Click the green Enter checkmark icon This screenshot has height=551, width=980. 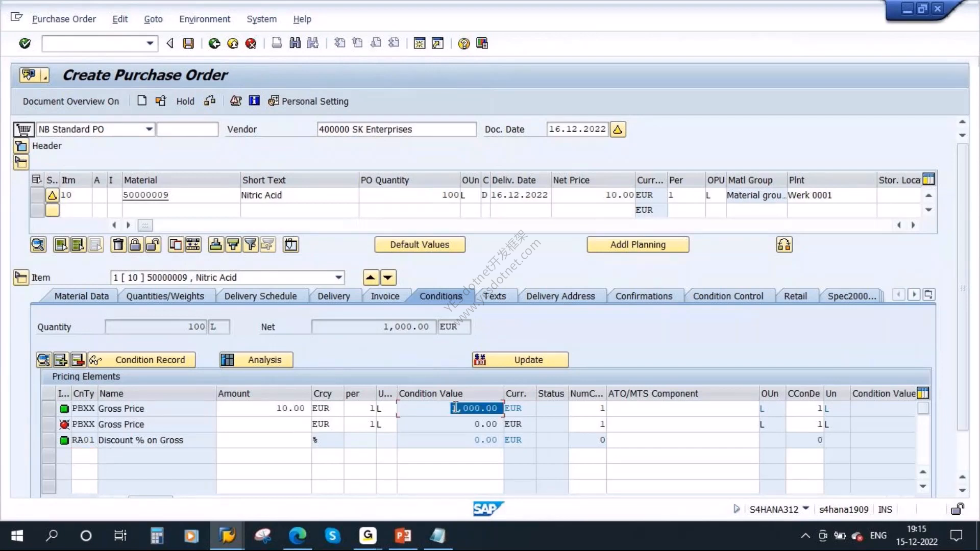click(24, 43)
